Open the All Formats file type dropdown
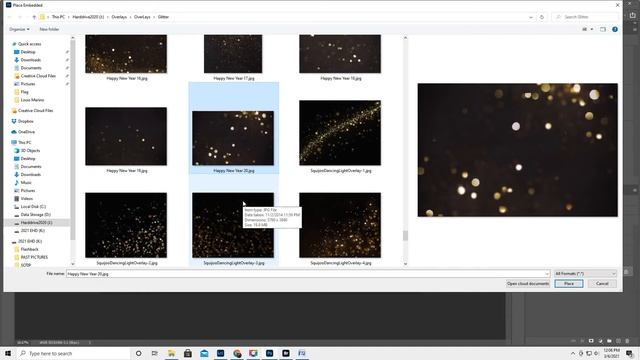Screen dimensions: 640x360 pyautogui.click(x=585, y=273)
